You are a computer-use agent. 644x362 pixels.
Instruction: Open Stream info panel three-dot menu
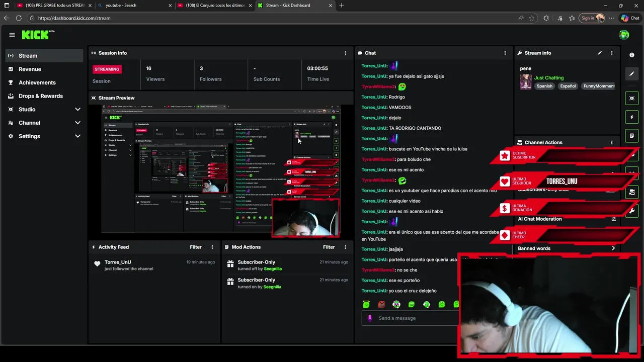pyautogui.click(x=612, y=53)
